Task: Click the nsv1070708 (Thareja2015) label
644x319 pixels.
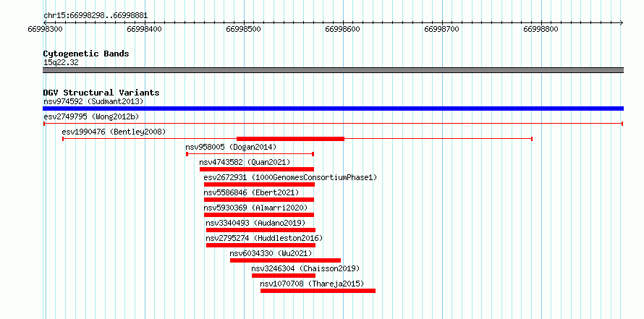Action: pyautogui.click(x=312, y=284)
